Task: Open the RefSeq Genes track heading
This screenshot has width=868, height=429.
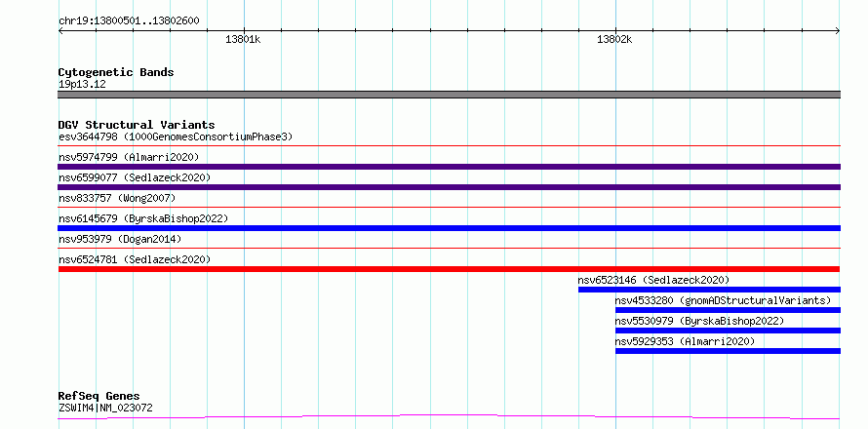Action: [x=99, y=397]
